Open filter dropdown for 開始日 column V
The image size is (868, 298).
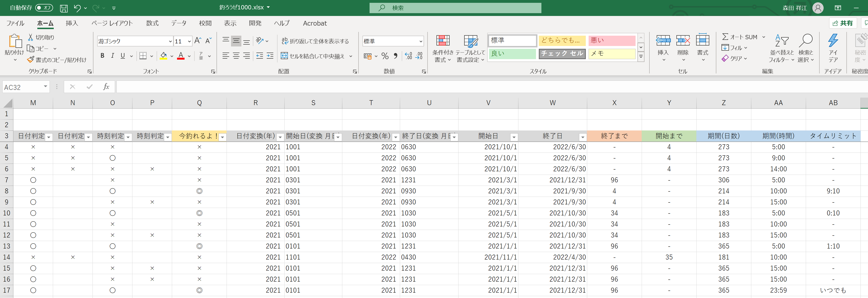[x=514, y=137]
